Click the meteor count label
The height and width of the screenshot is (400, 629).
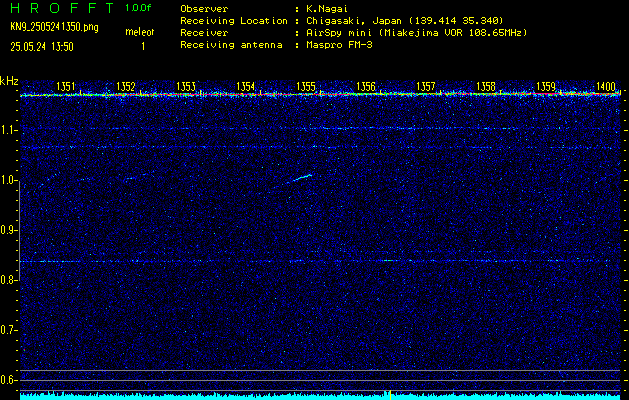tap(140, 32)
